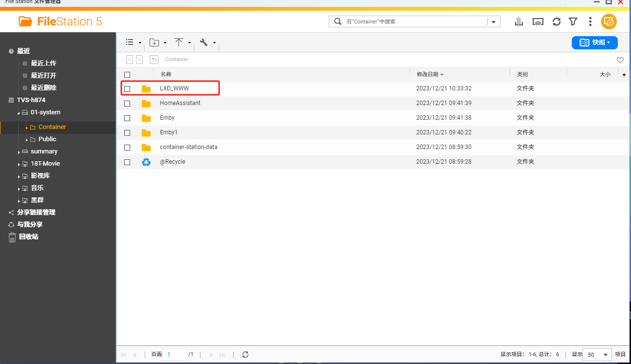The image size is (631, 364).
Task: Expand the 18T-Movie tree node
Action: [19, 164]
